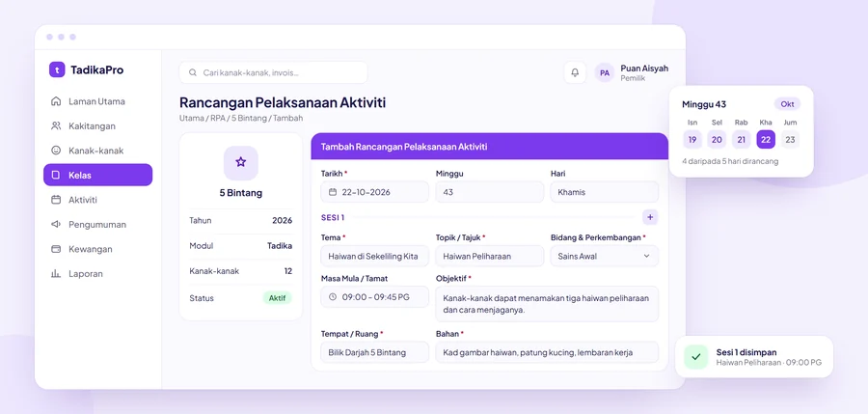Focus the Cari kanak-kanak search field

pos(274,72)
